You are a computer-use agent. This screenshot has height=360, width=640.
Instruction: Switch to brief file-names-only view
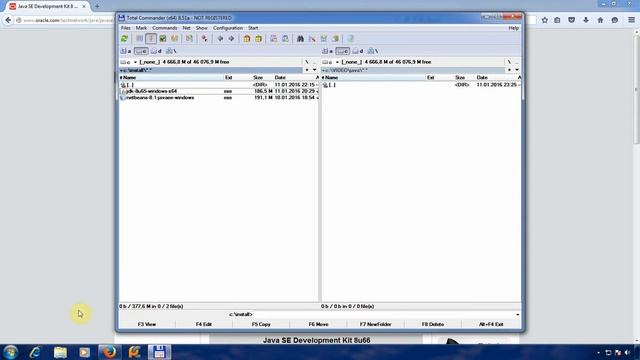140,39
